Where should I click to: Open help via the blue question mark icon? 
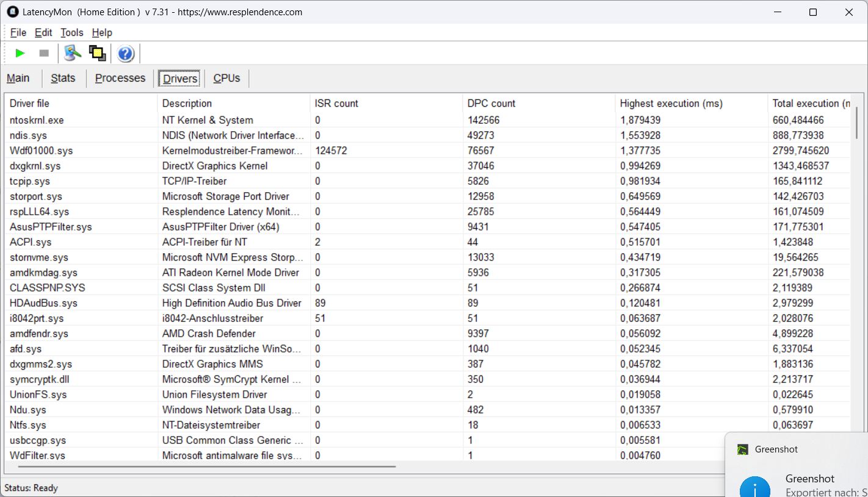coord(126,54)
